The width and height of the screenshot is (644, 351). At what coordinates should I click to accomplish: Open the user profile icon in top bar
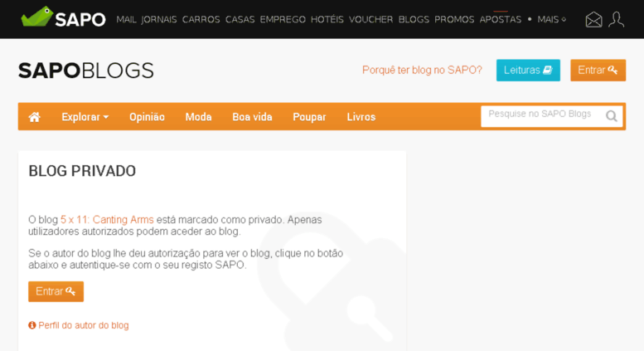(616, 19)
